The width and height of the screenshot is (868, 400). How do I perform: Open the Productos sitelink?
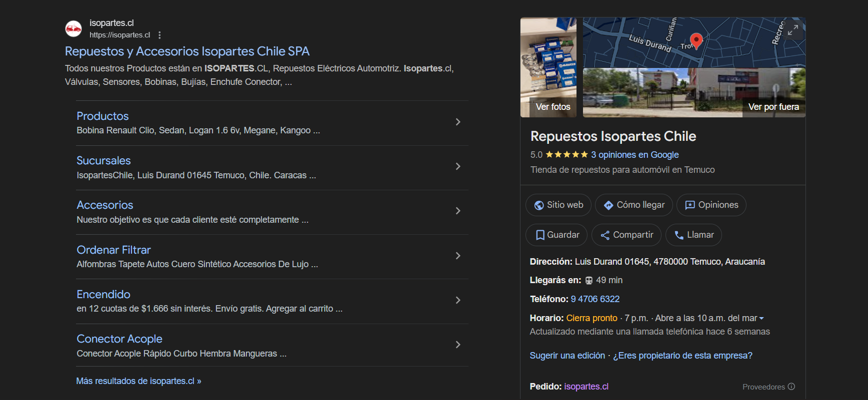point(102,116)
